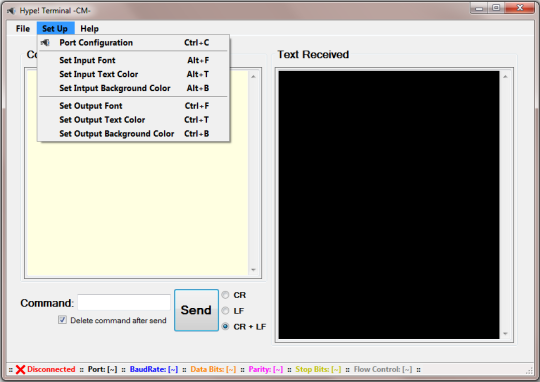
Task: Click the Port: [~] status entry
Action: (x=102, y=369)
